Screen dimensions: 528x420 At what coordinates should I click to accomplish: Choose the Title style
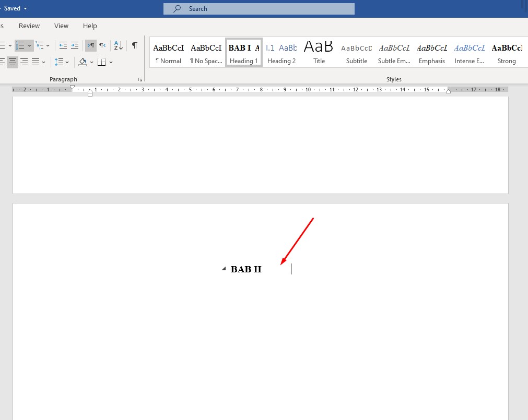(319, 53)
